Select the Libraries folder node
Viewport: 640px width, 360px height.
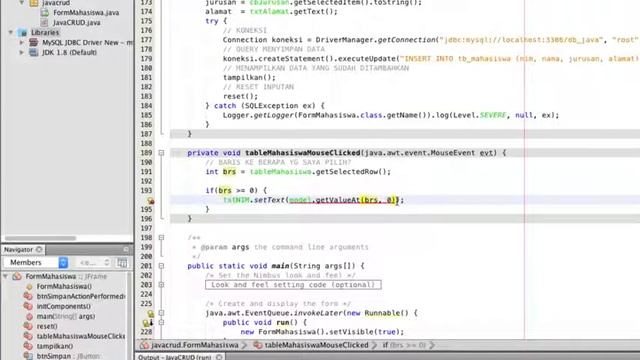click(45, 32)
